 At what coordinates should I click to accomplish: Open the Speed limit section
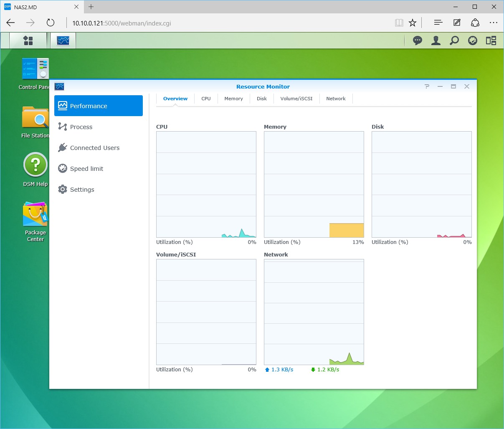click(99, 168)
